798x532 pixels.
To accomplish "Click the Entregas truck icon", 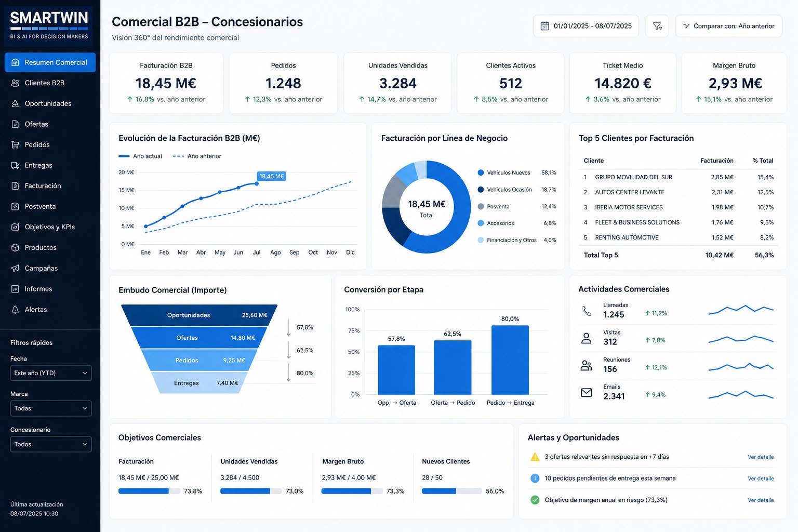I will (15, 165).
